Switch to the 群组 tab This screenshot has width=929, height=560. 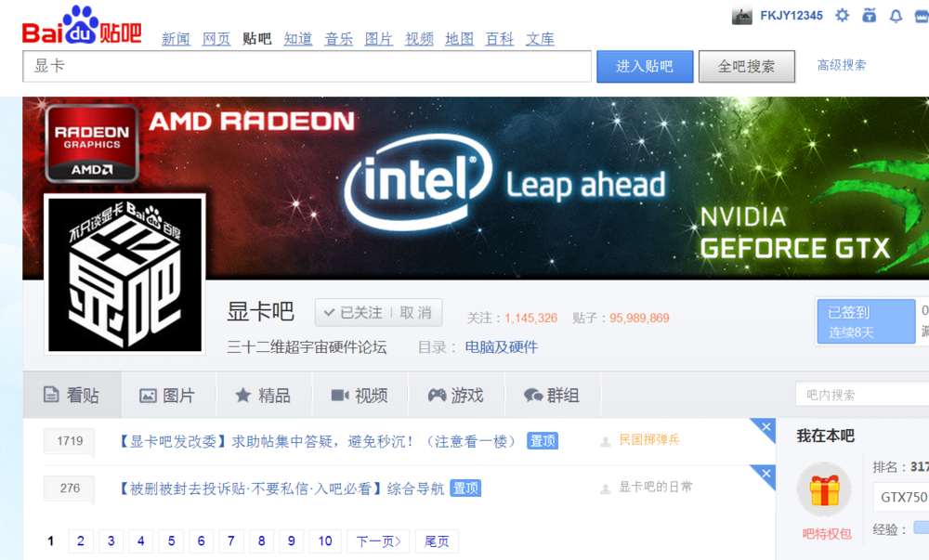pos(552,396)
